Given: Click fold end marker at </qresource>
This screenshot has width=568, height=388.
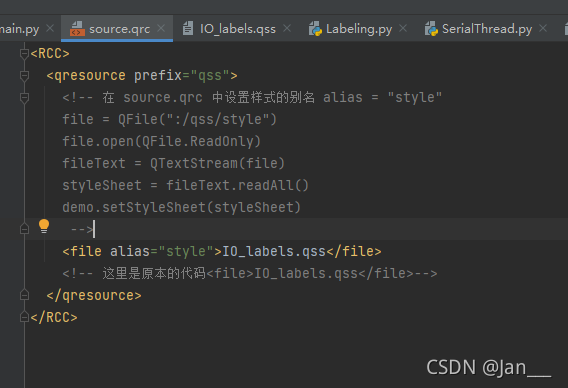Looking at the screenshot, I should [24, 295].
